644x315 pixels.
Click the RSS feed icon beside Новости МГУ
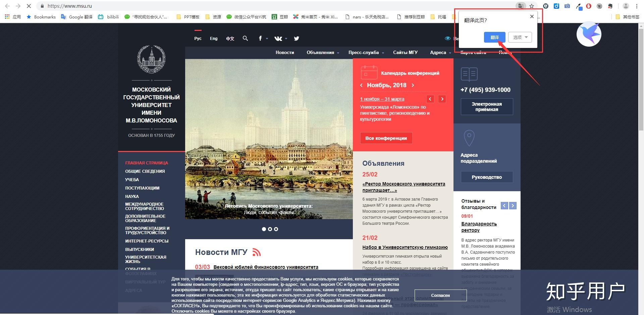coord(257,252)
